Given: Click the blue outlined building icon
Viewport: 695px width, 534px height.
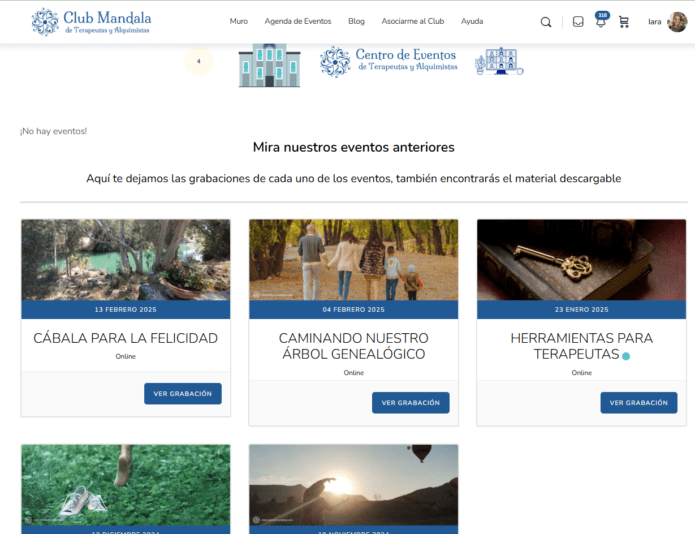Looking at the screenshot, I should click(x=499, y=61).
